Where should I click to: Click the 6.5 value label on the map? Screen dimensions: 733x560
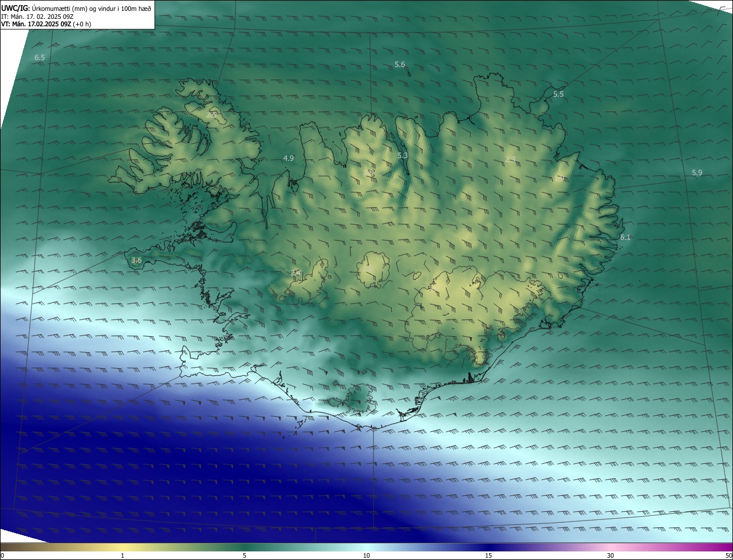[40, 58]
